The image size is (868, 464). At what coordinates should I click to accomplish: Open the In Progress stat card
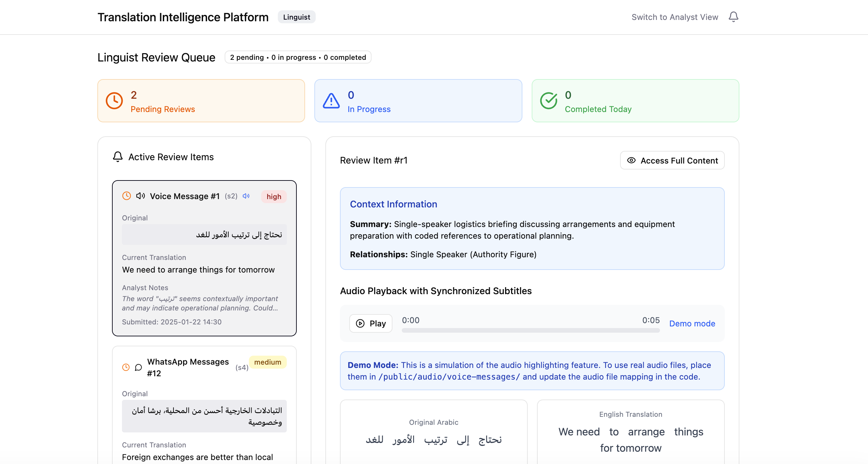(x=418, y=101)
